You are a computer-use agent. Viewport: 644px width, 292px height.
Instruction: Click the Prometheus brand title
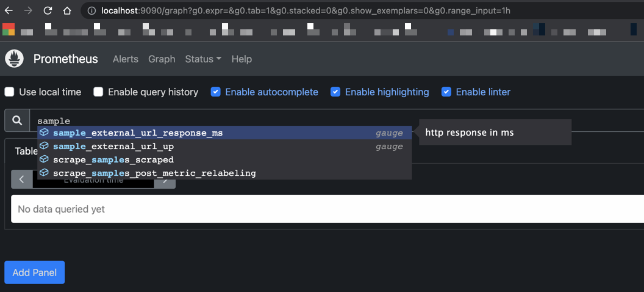pyautogui.click(x=66, y=59)
